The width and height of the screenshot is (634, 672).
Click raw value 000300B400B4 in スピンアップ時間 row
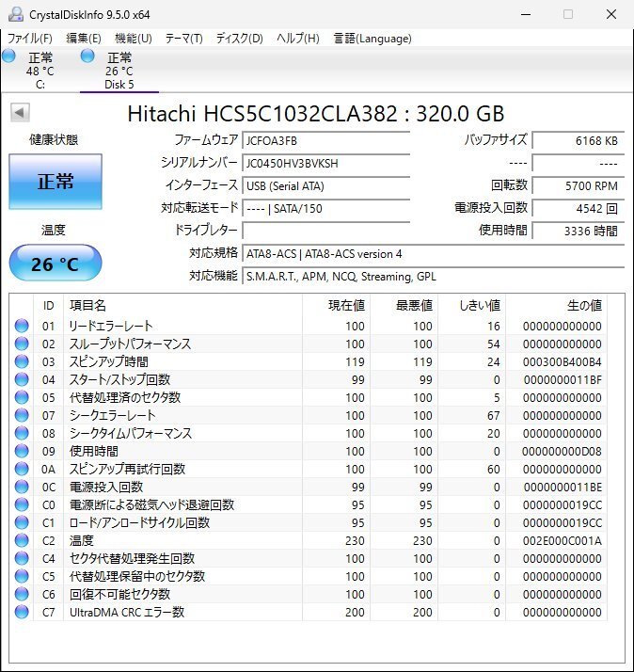click(562, 362)
